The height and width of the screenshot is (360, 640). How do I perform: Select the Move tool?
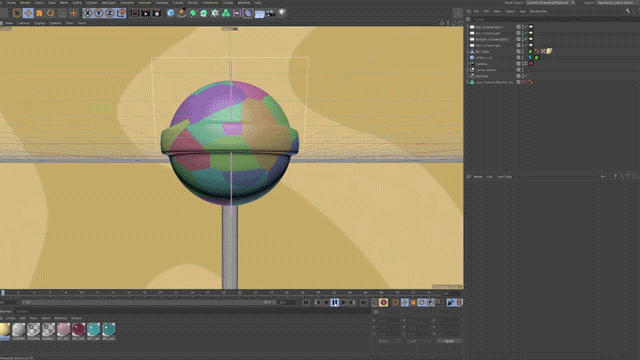click(28, 13)
